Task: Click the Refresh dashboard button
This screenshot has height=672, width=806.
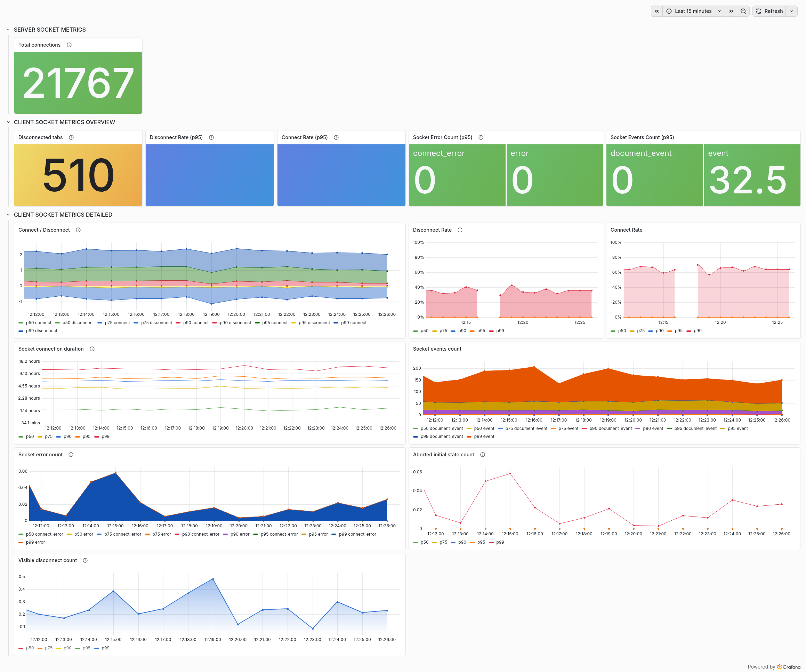Action: (769, 11)
